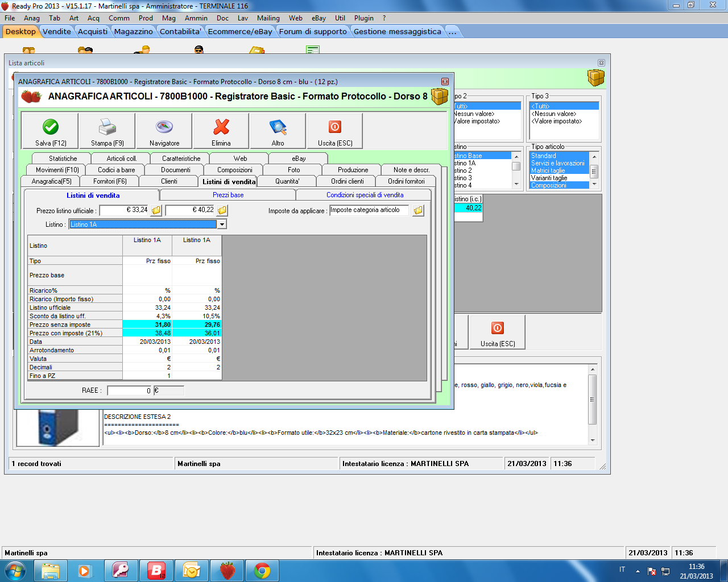Delete the article with Elimina
The width and height of the screenshot is (728, 582).
tap(221, 131)
